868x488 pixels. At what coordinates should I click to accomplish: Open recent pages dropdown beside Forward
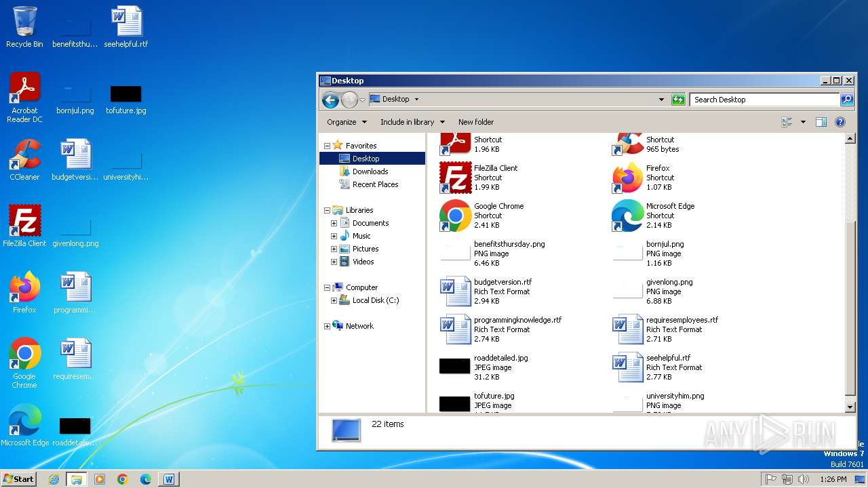coord(363,100)
